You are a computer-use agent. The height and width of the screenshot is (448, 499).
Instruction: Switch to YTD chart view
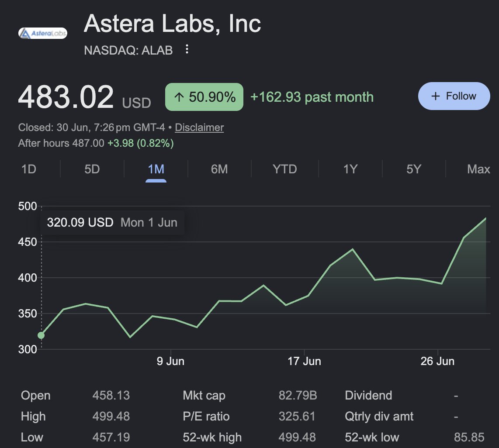point(284,169)
